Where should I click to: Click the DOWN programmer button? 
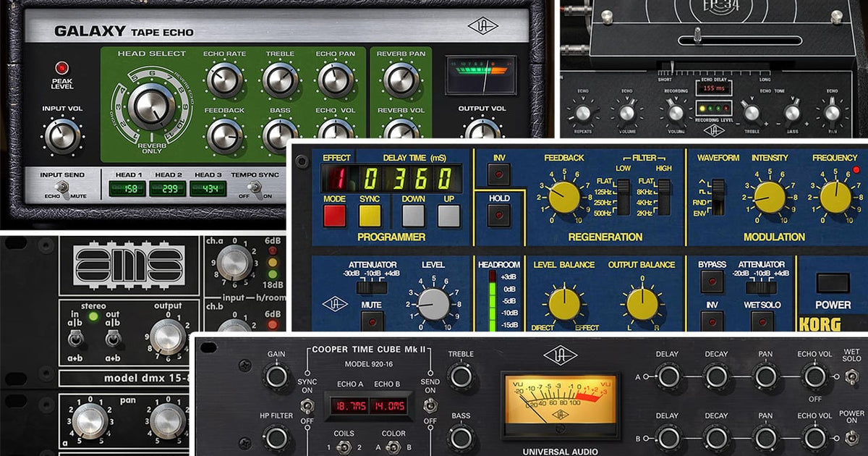[413, 216]
